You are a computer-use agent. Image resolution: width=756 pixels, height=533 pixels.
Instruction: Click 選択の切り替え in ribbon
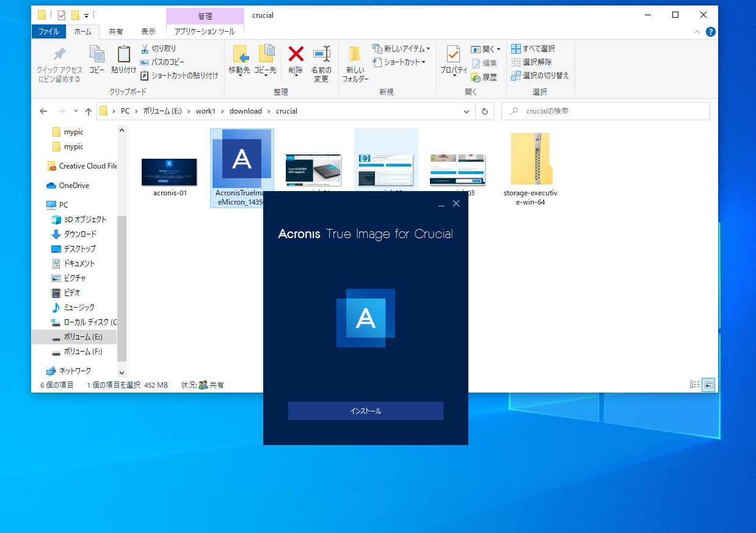540,75
